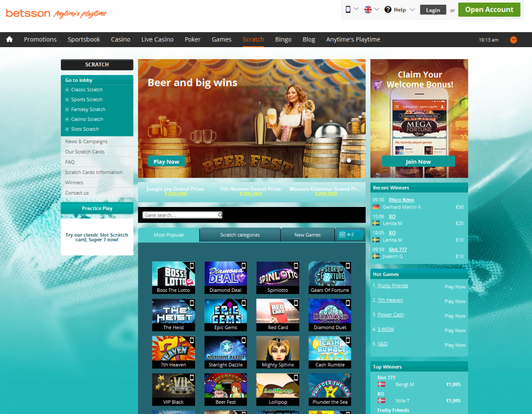Image resolution: width=532 pixels, height=414 pixels.
Task: Click the game search magnifier icon
Action: point(220,215)
